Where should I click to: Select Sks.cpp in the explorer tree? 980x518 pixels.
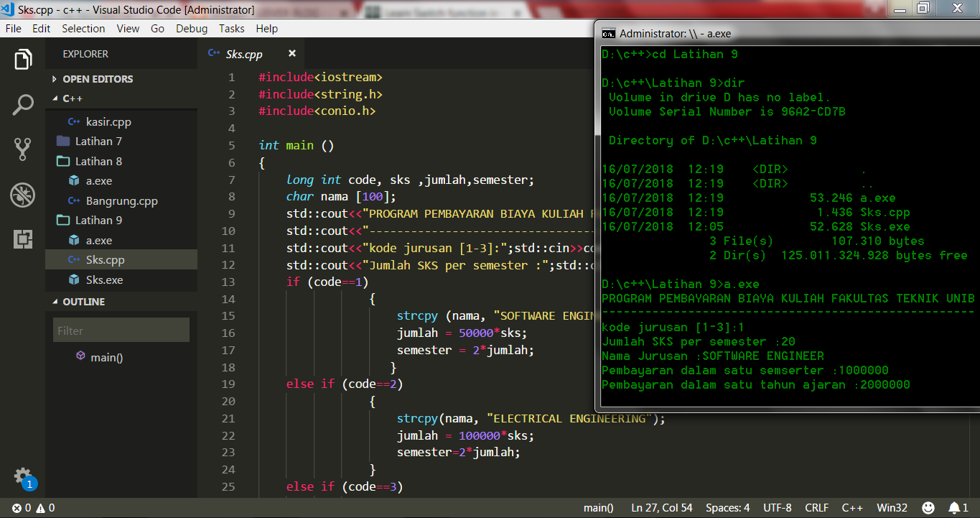[x=121, y=260]
